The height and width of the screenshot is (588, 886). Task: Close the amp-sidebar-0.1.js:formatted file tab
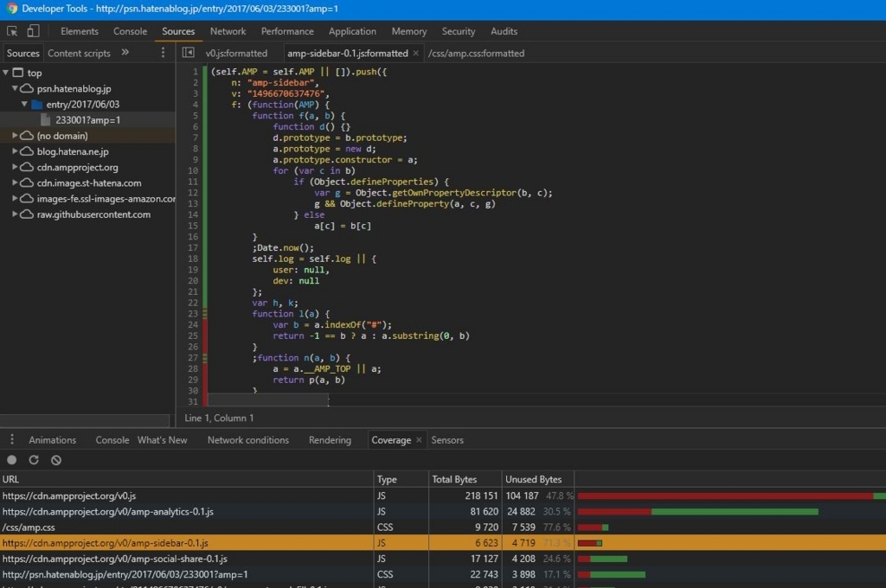pos(416,53)
